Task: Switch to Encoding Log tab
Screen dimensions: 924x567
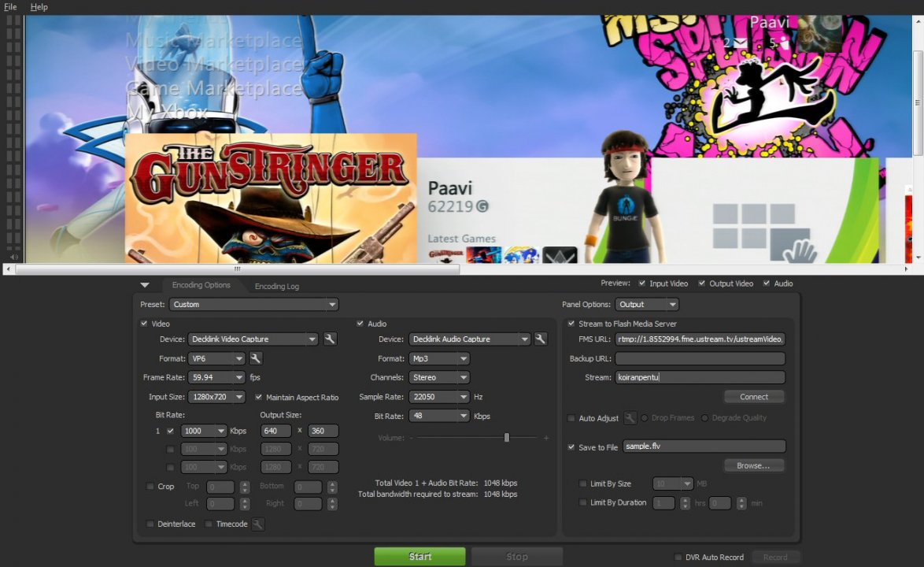Action: click(277, 287)
